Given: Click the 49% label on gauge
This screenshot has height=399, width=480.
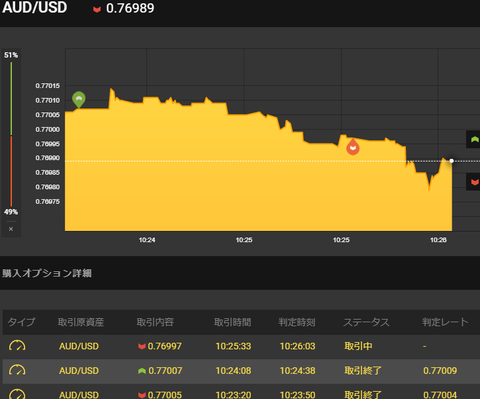Looking at the screenshot, I should [x=11, y=212].
